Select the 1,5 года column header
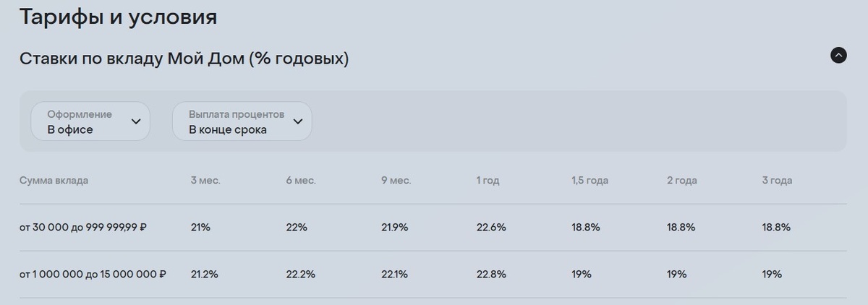The width and height of the screenshot is (868, 305). pos(590,181)
